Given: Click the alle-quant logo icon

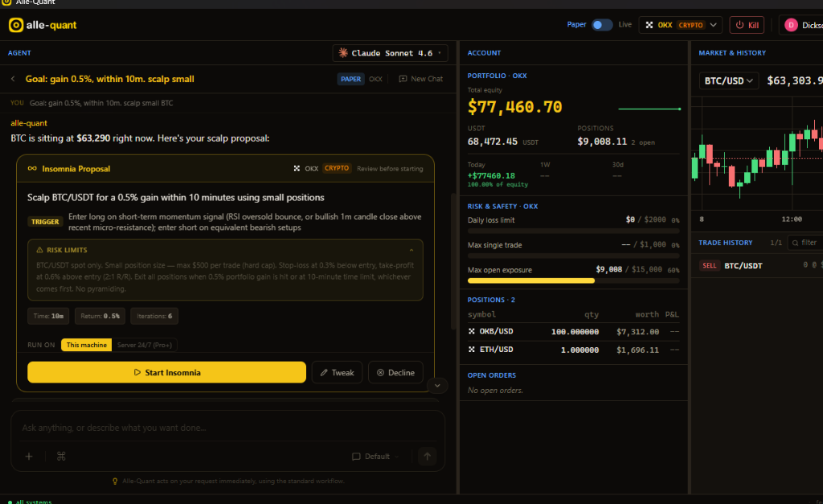Looking at the screenshot, I should [x=16, y=25].
